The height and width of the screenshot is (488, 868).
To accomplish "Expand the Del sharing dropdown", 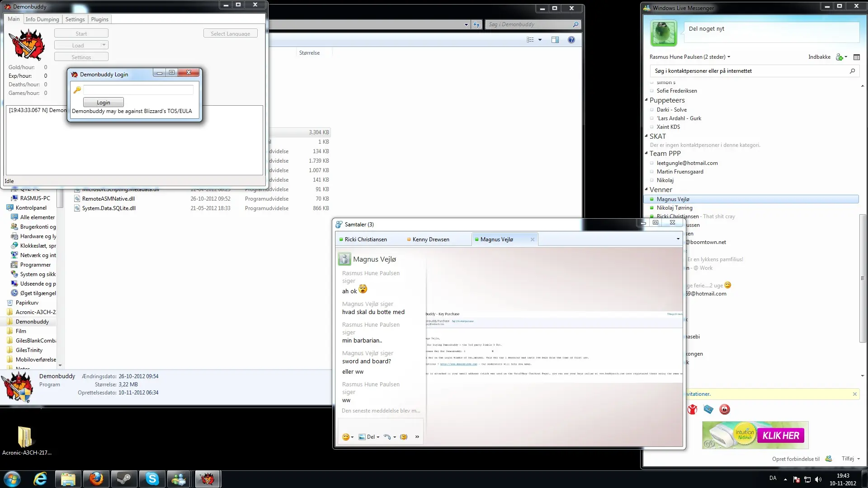I will [378, 437].
